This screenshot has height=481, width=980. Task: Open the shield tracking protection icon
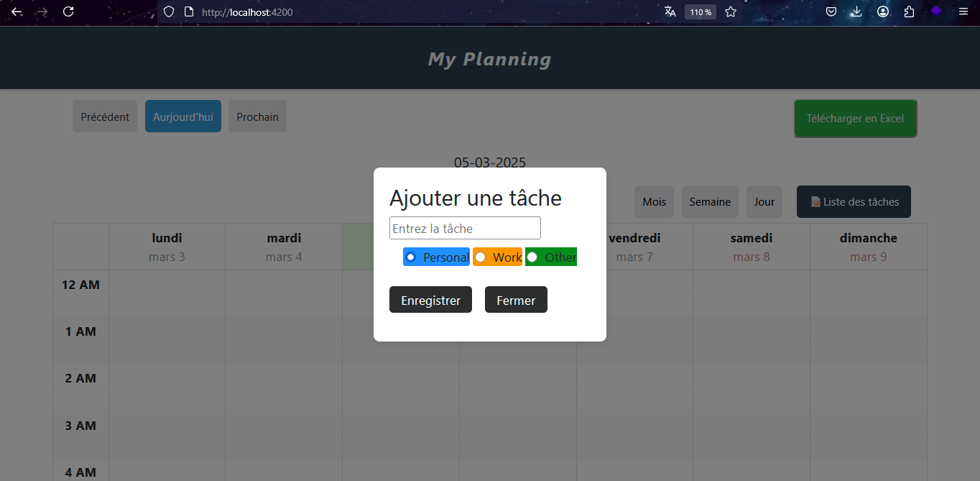pyautogui.click(x=169, y=12)
